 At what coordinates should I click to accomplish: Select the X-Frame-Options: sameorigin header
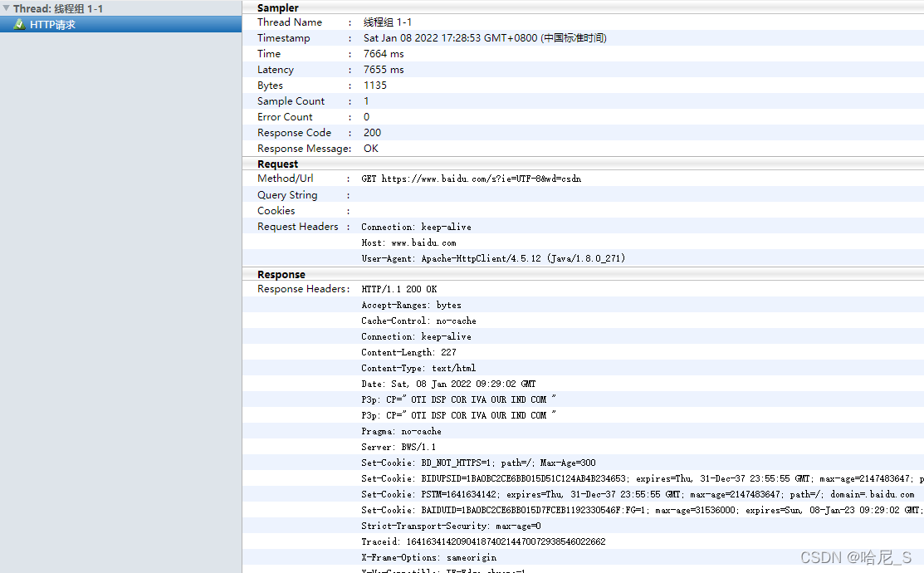(429, 558)
